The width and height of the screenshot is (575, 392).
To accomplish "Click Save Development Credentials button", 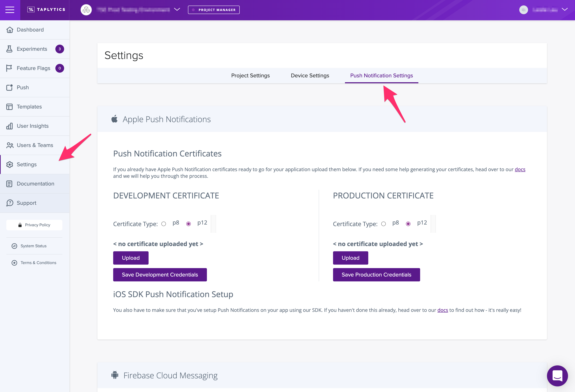I will (x=160, y=275).
